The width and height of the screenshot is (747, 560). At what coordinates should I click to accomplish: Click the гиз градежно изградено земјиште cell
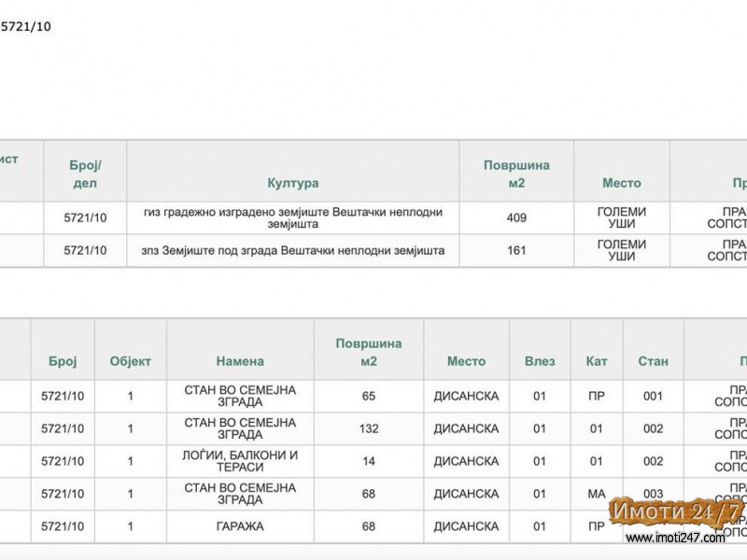pos(292,217)
